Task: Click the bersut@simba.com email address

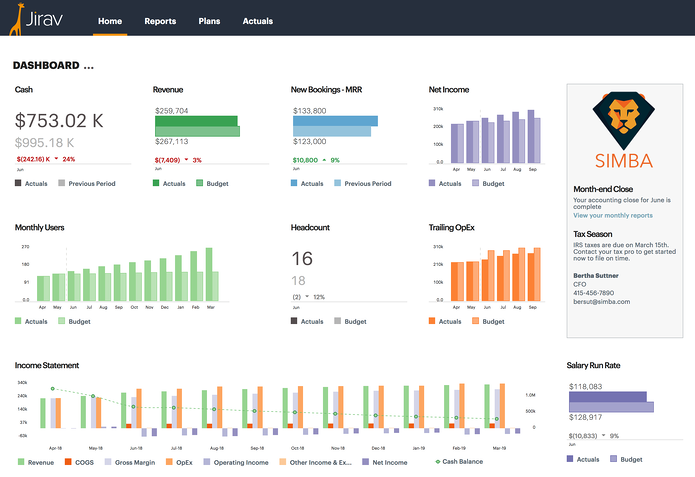Action: 601,301
